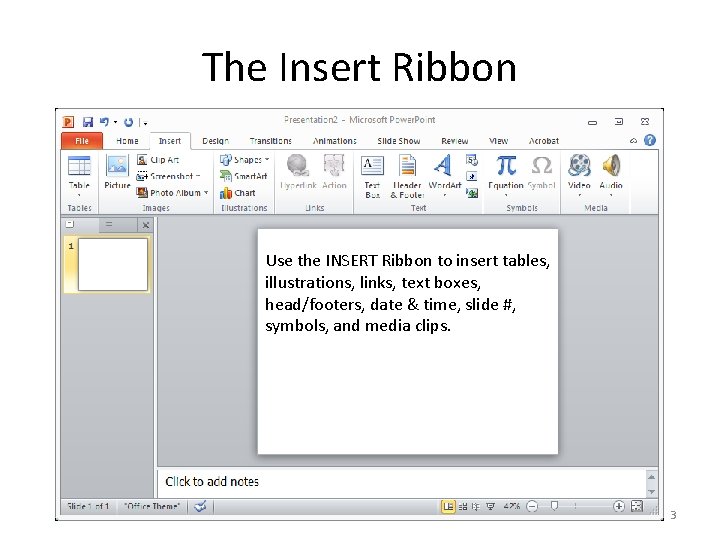Screen dimensions: 720x540
Task: Switch to Slide Sorter view in status bar
Action: [463, 506]
